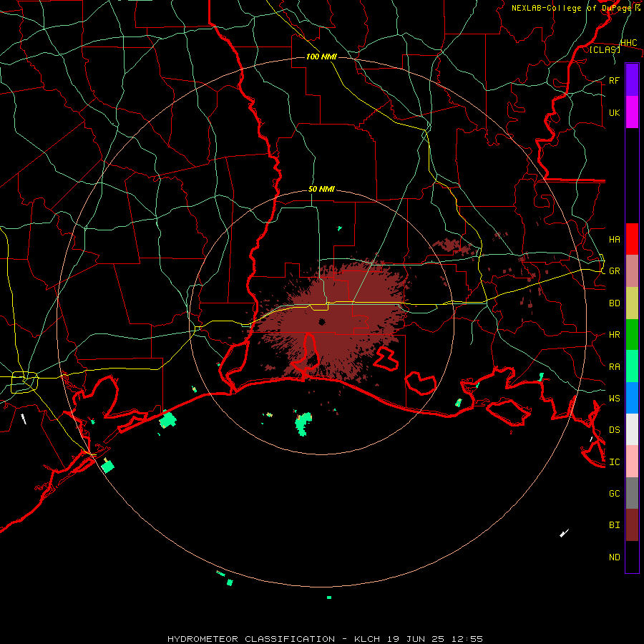Click the magenta UK color swatch
The width and height of the screenshot is (644, 644).
point(632,112)
